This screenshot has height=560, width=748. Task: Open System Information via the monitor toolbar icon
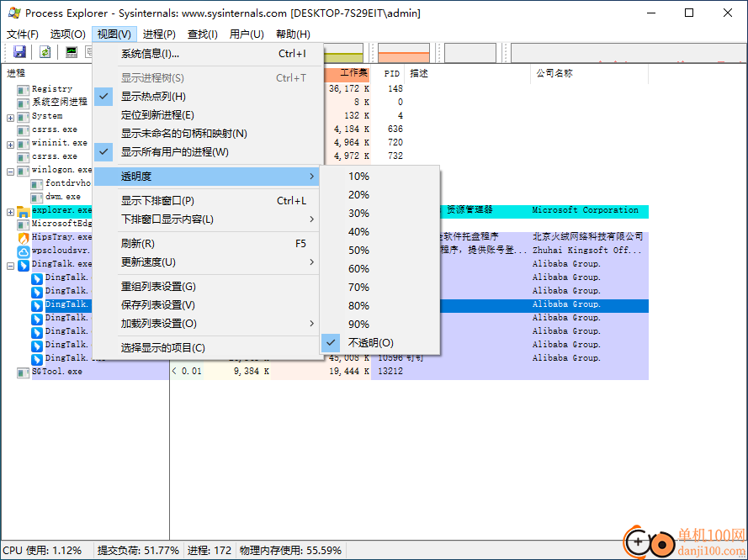click(x=72, y=52)
